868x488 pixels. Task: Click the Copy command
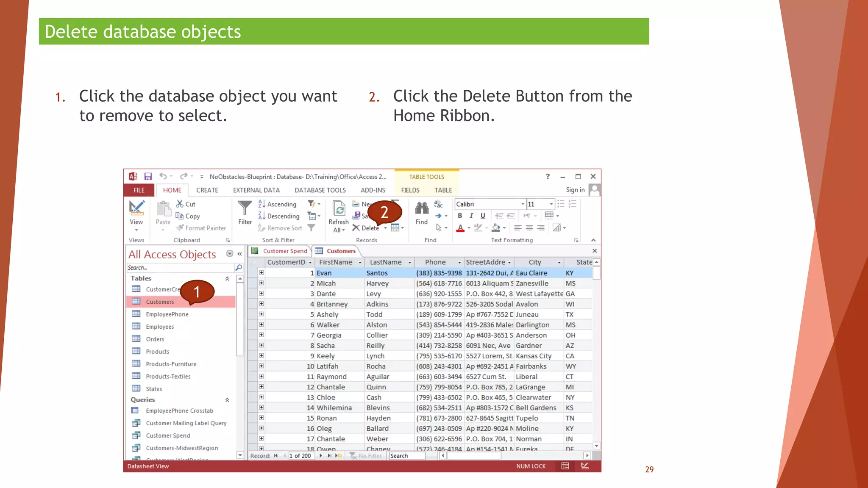(188, 216)
